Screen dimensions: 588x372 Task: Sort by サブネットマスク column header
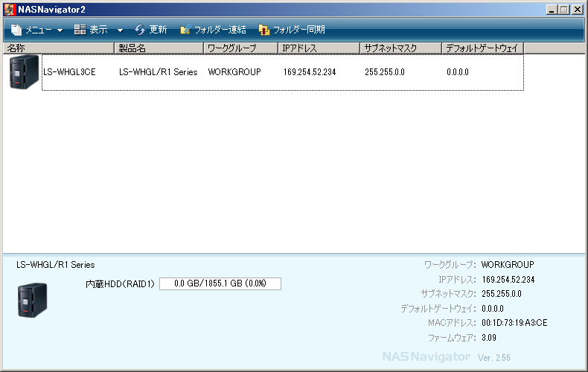click(x=401, y=48)
